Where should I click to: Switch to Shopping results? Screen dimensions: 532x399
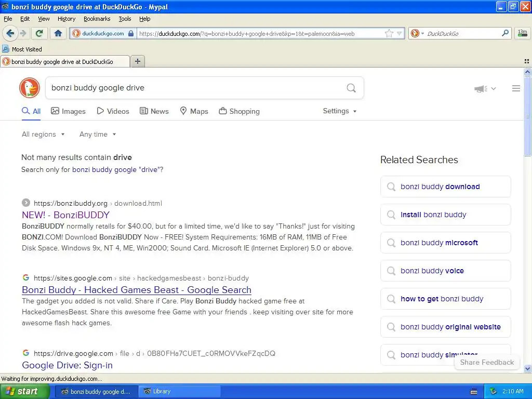(x=240, y=111)
